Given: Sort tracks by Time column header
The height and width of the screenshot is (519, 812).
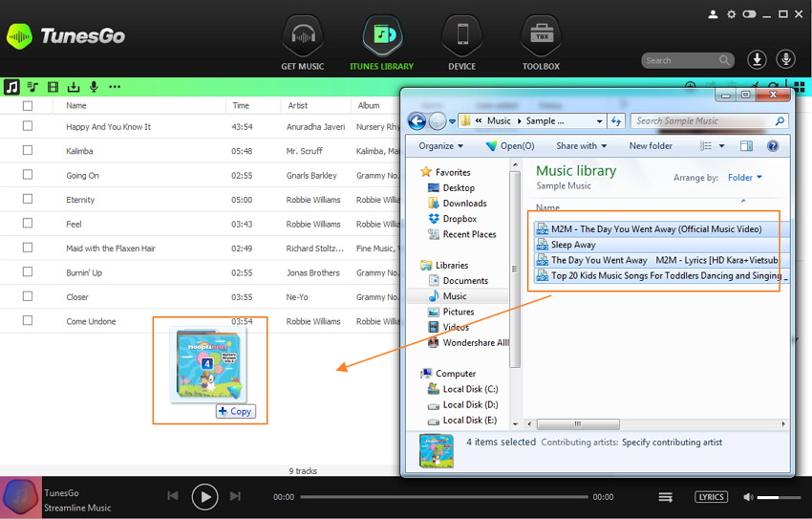Looking at the screenshot, I should coord(241,106).
